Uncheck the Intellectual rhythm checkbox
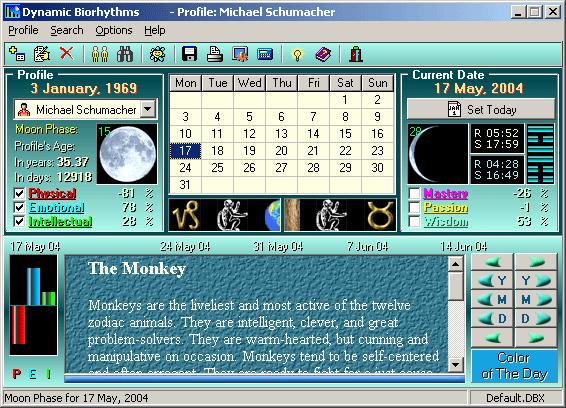Image resolution: width=566 pixels, height=408 pixels. coord(19,221)
